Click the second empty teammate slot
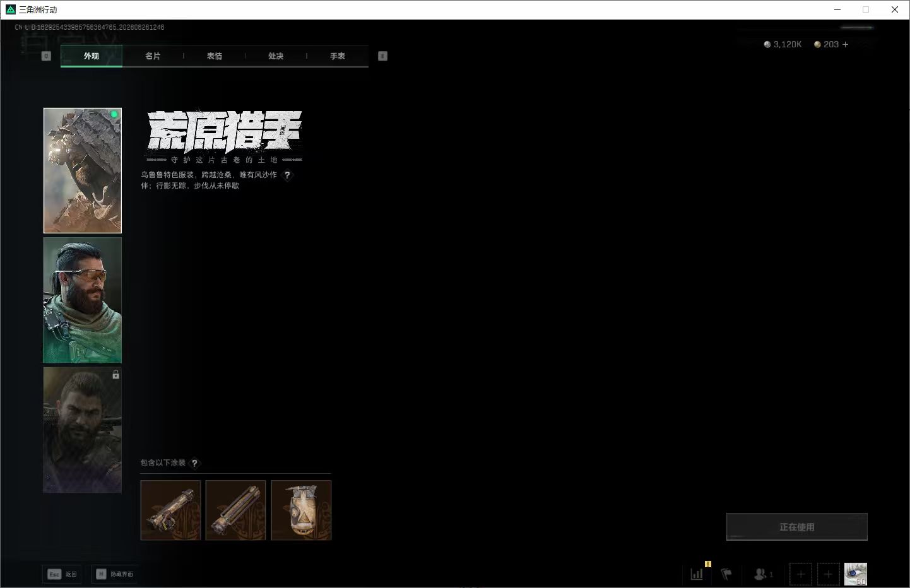Image resolution: width=910 pixels, height=588 pixels. 829,574
